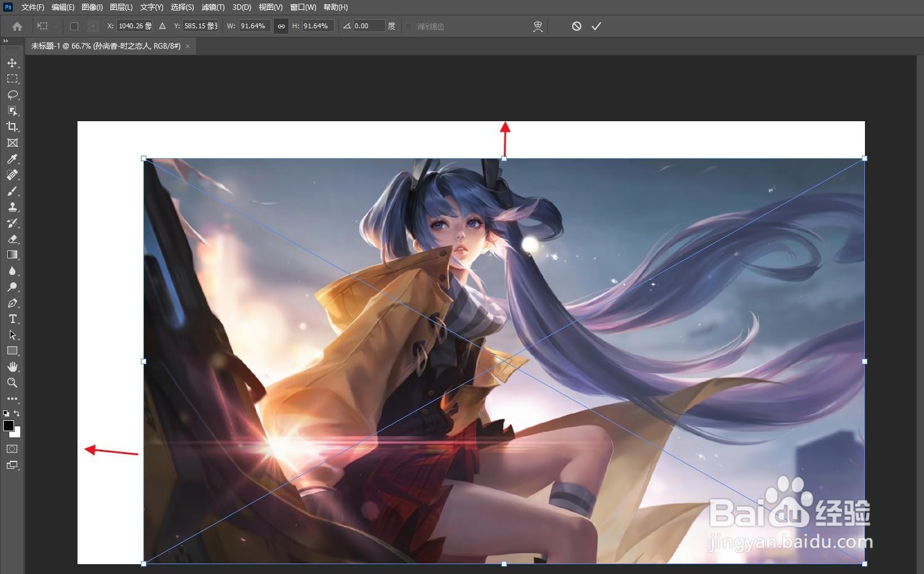The width and height of the screenshot is (924, 574).
Task: Open the Edit Toolbar three-dots menu
Action: point(12,399)
